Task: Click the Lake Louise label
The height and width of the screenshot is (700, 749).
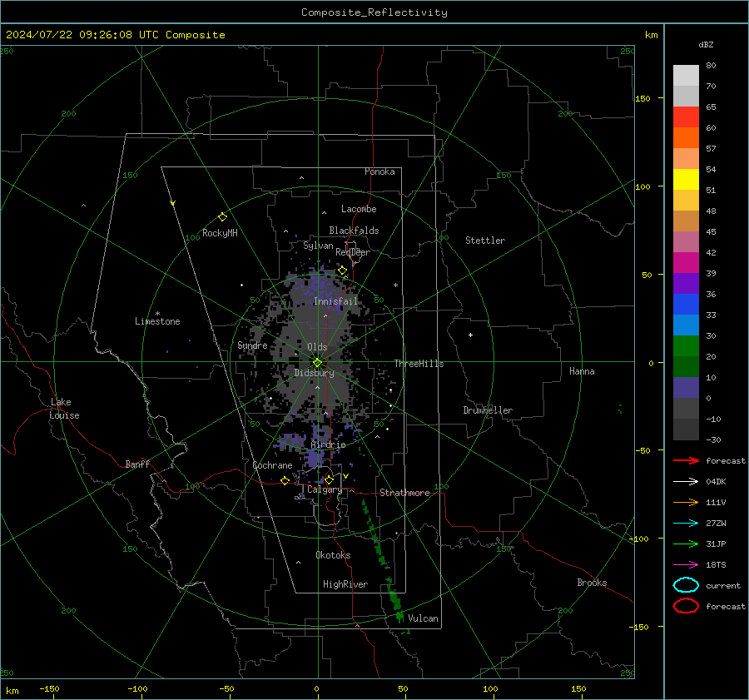Action: tap(64, 409)
